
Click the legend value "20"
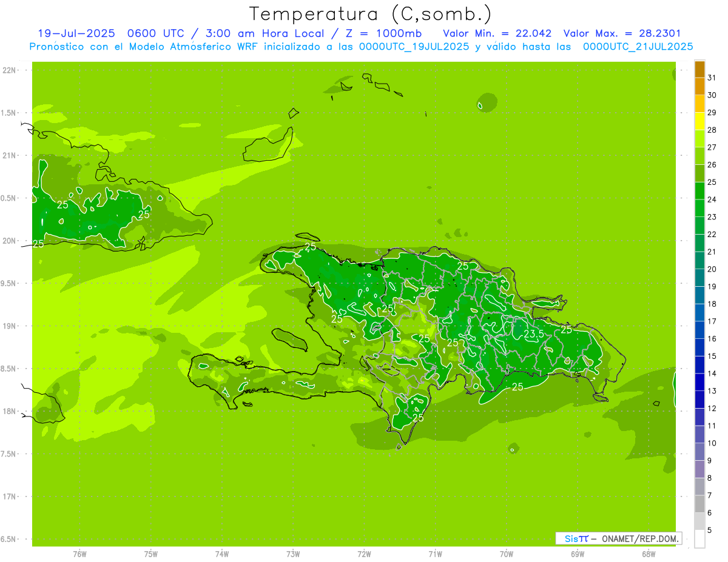712,269
